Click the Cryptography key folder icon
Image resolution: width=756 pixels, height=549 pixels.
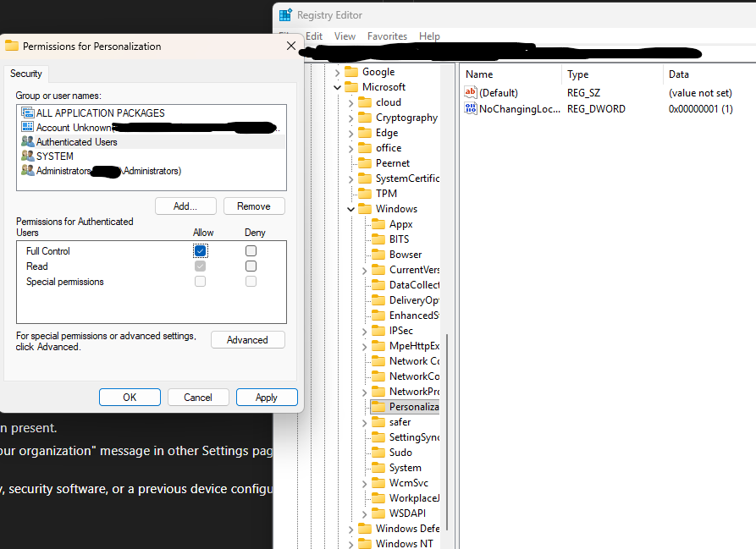[x=365, y=118]
